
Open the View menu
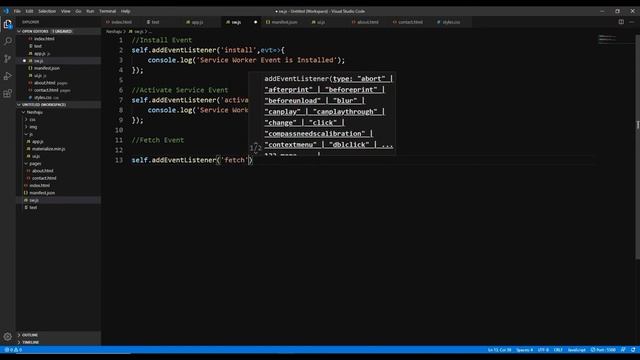pyautogui.click(x=66, y=11)
